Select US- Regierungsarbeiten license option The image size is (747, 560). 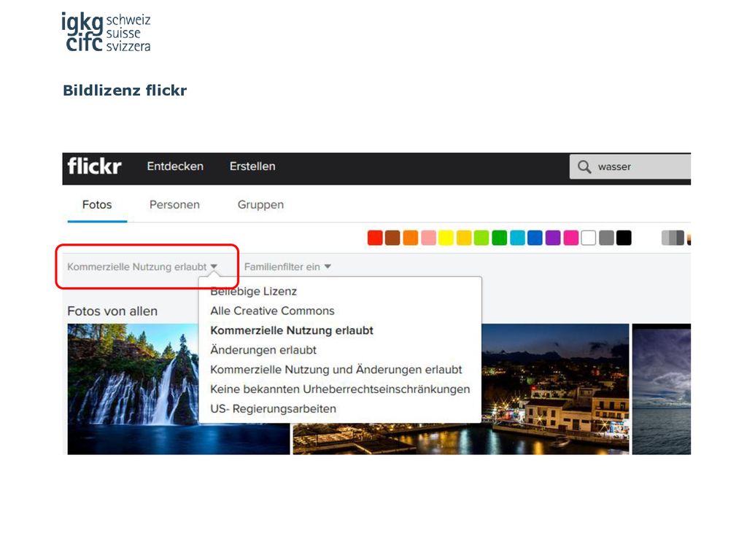pyautogui.click(x=273, y=408)
